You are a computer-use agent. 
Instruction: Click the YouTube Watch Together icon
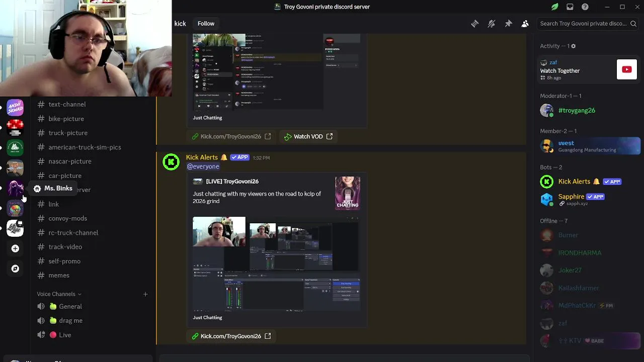[x=627, y=69]
